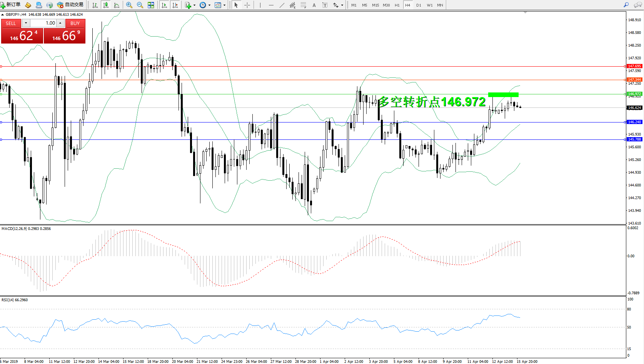Image resolution: width=644 pixels, height=364 pixels.
Task: Expand the Indicators list dropdown arrow
Action: (x=194, y=5)
